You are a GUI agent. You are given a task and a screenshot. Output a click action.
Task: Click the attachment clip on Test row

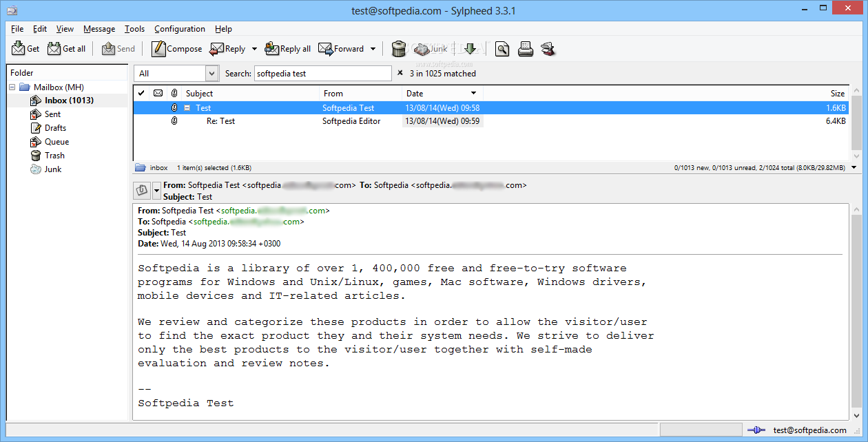174,108
